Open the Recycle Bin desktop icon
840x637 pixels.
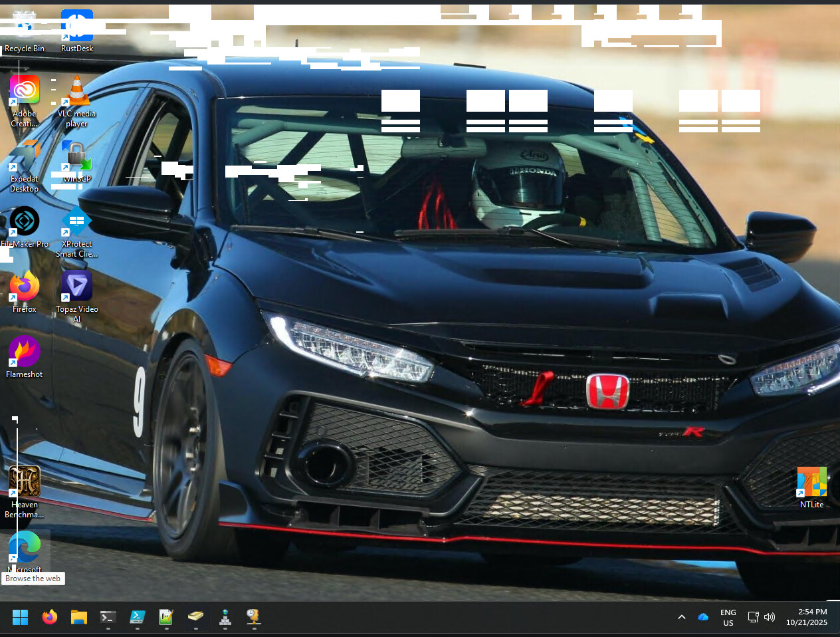25,30
